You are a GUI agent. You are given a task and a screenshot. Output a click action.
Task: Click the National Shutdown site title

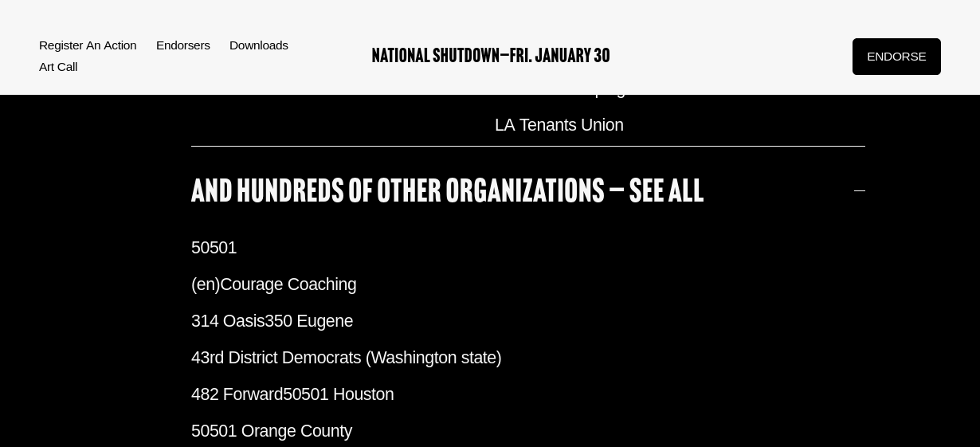[491, 56]
